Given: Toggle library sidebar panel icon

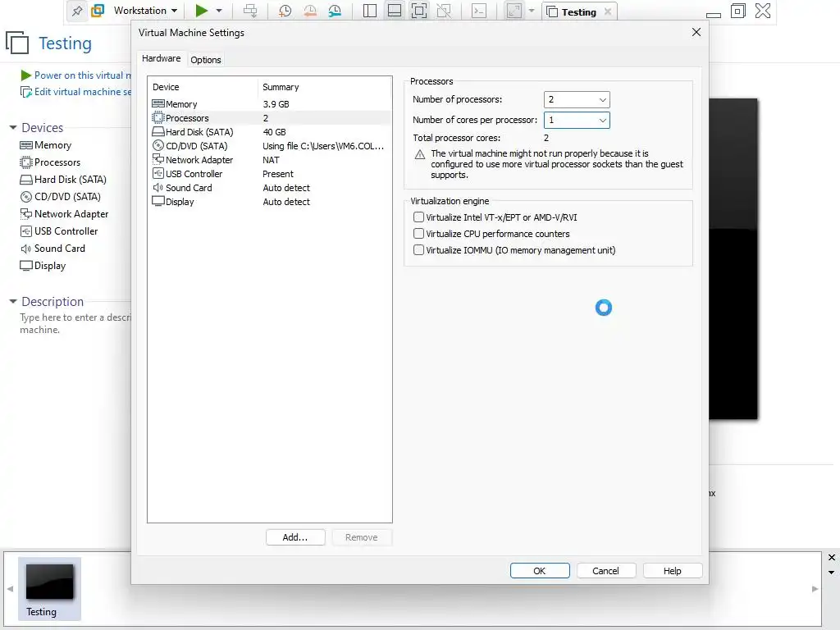Looking at the screenshot, I should point(370,11).
